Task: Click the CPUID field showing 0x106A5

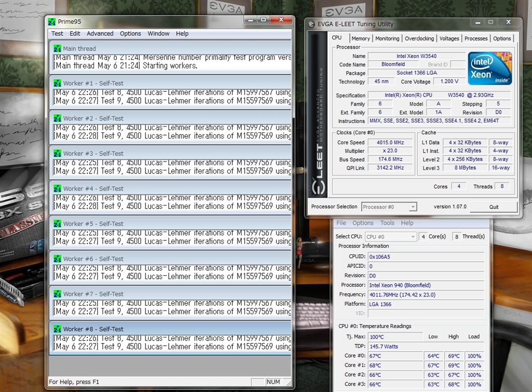Action: pyautogui.click(x=426, y=256)
